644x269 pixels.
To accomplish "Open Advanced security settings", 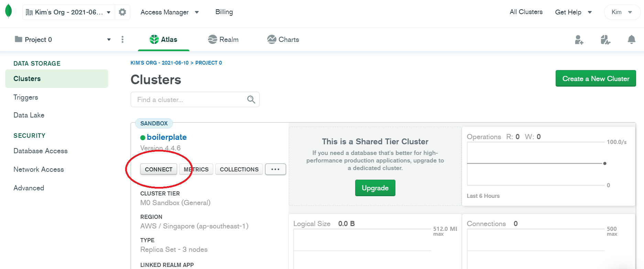I will pyautogui.click(x=29, y=188).
